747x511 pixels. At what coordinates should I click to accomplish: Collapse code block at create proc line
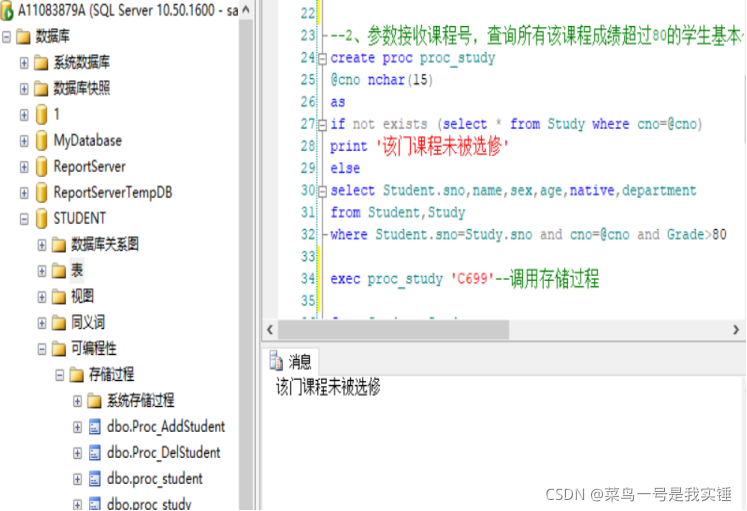(x=323, y=59)
